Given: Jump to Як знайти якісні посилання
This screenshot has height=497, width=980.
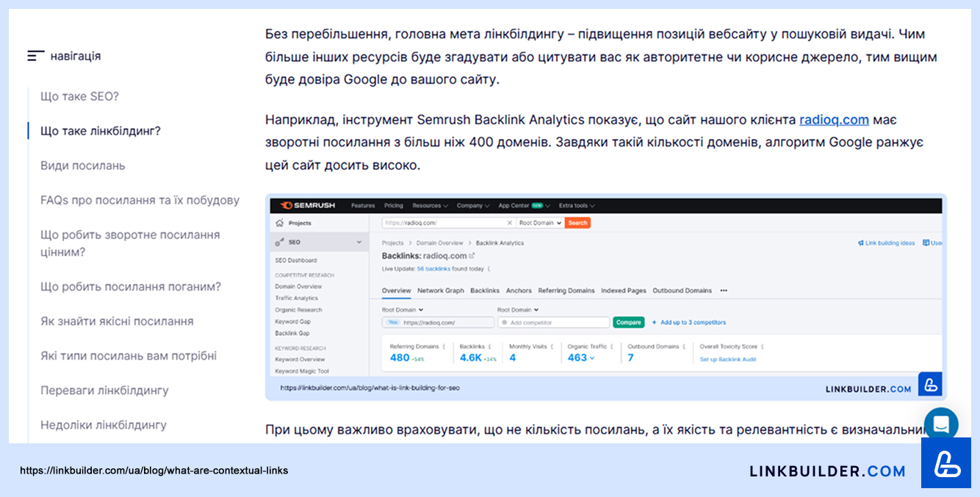Looking at the screenshot, I should [117, 321].
